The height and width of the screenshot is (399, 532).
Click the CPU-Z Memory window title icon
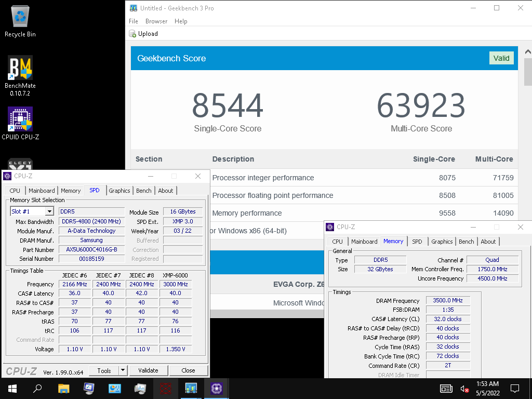[x=330, y=227]
